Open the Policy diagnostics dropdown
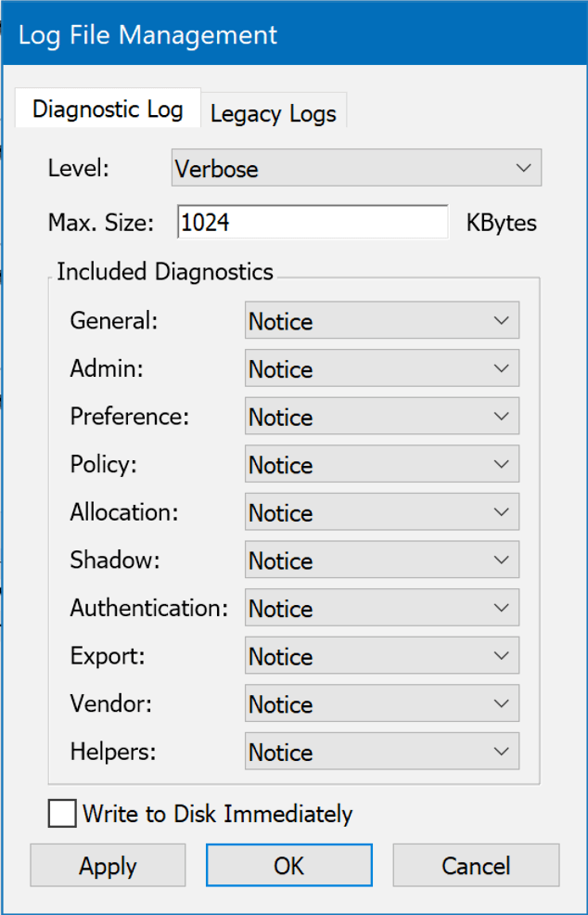This screenshot has height=915, width=588. 381,465
